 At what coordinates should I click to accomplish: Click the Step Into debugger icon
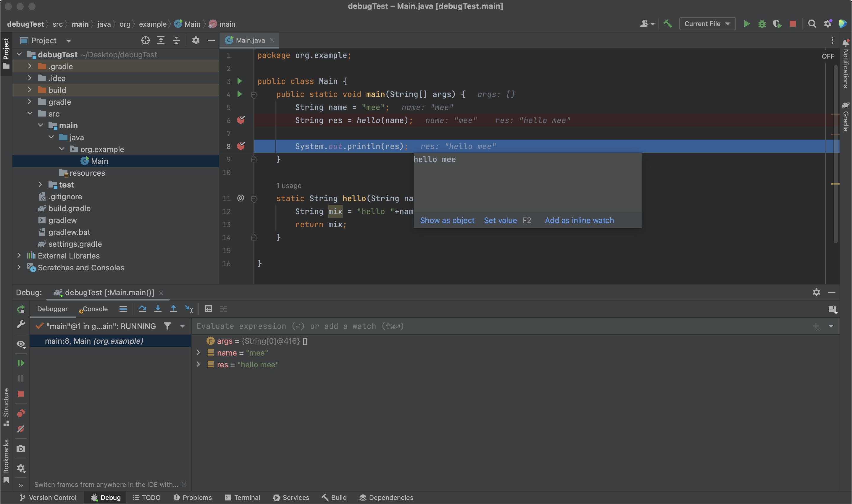pyautogui.click(x=158, y=309)
